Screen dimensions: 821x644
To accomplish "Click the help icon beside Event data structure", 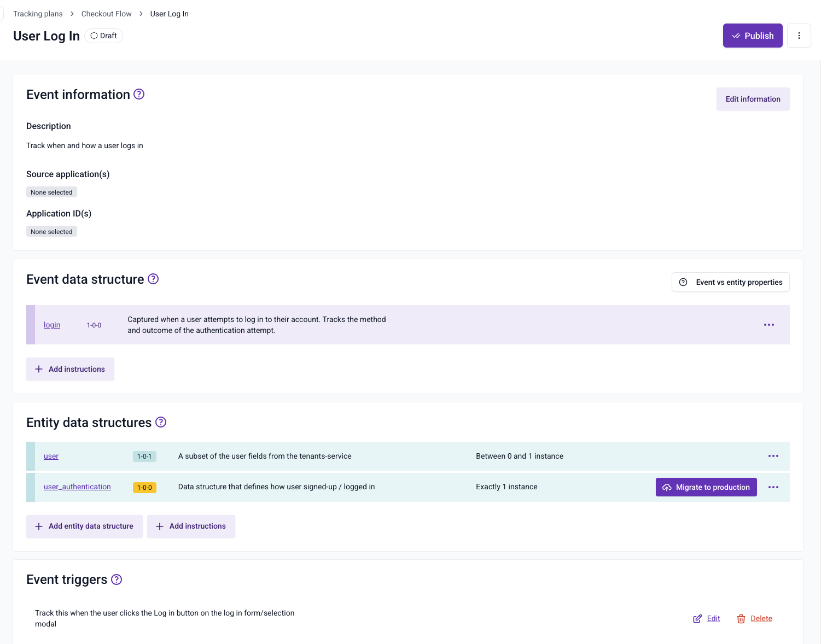I will (153, 279).
